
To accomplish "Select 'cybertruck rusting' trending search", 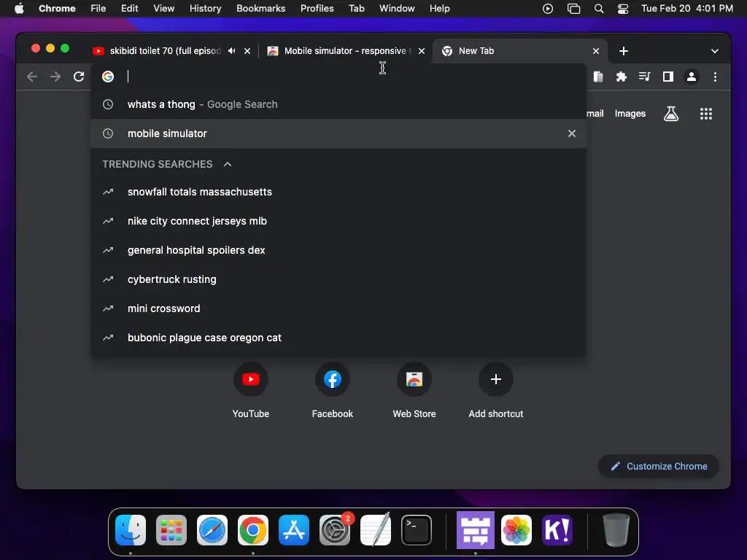I will click(338, 279).
